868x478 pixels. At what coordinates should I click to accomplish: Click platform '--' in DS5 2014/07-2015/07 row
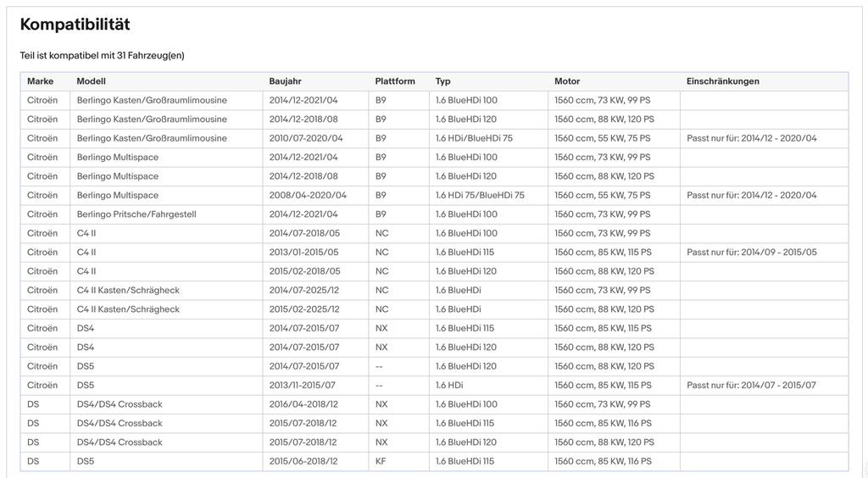click(x=379, y=366)
